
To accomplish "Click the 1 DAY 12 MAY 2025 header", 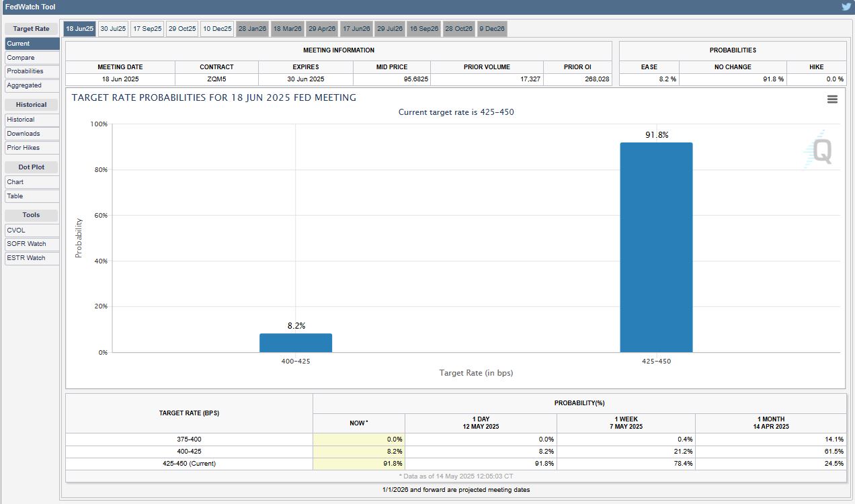I will coord(481,423).
